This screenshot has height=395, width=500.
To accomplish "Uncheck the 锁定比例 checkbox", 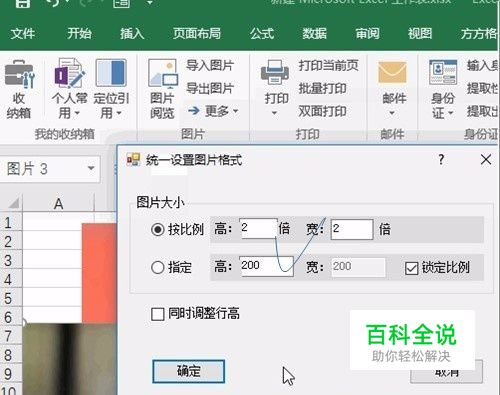I will tap(411, 268).
